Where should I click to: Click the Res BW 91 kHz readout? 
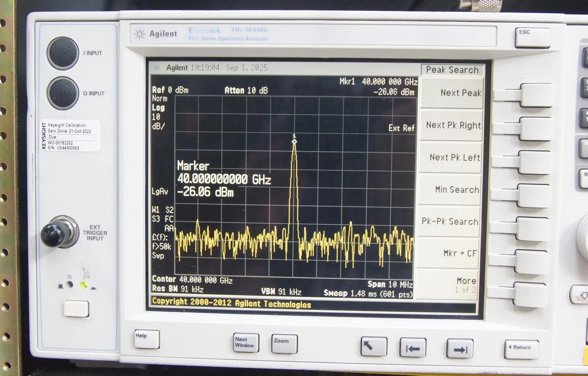(178, 289)
